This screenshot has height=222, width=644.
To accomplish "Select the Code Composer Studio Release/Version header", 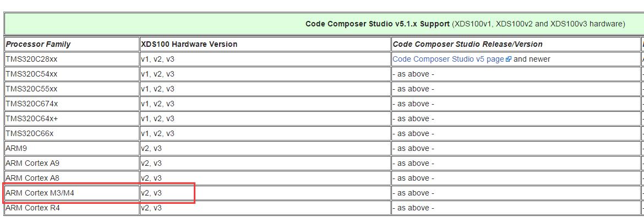I will (467, 44).
